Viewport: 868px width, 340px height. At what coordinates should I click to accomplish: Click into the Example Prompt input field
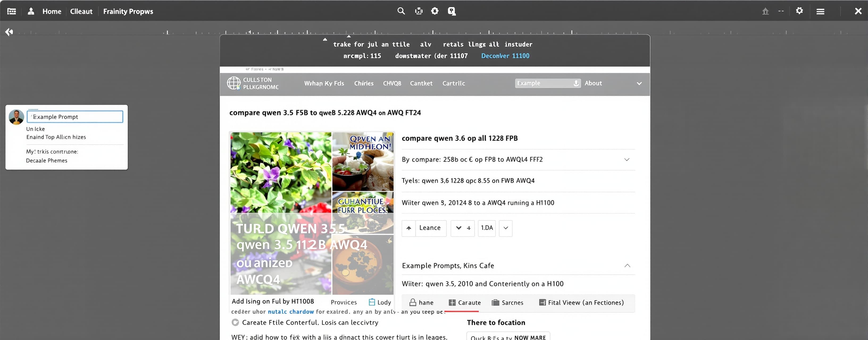75,117
